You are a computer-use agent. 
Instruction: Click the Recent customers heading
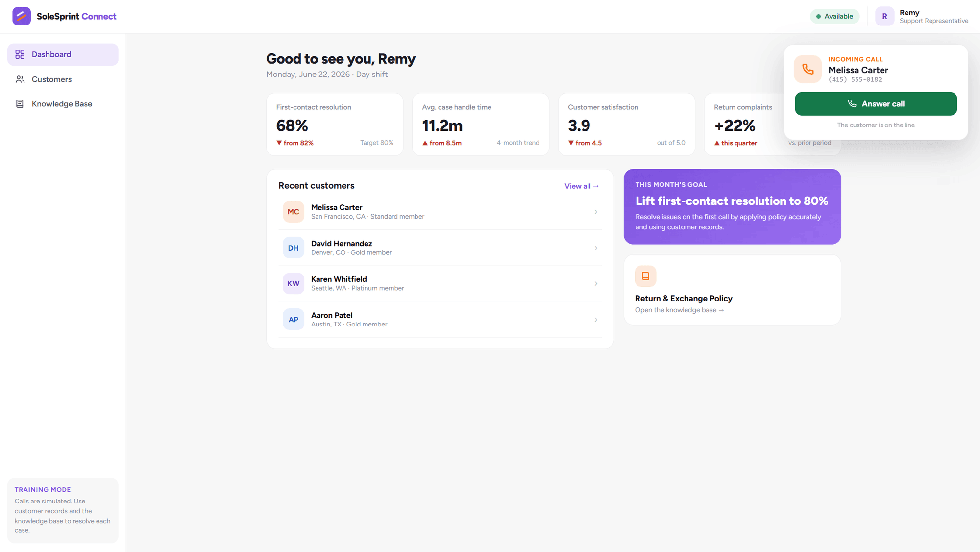tap(317, 186)
